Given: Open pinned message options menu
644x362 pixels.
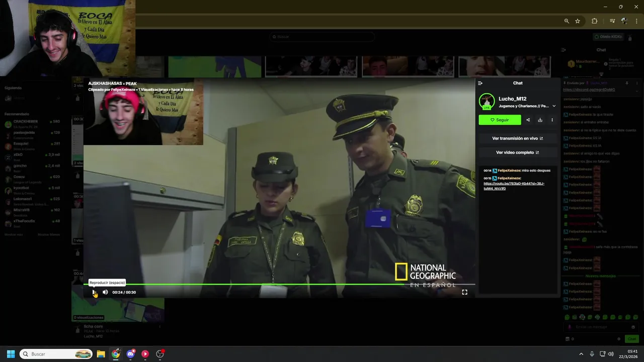Looking at the screenshot, I should [x=636, y=83].
